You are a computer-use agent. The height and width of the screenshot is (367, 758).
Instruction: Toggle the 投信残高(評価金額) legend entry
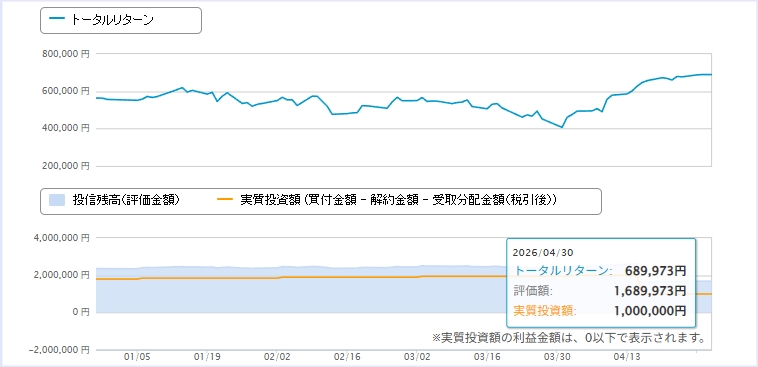point(115,200)
